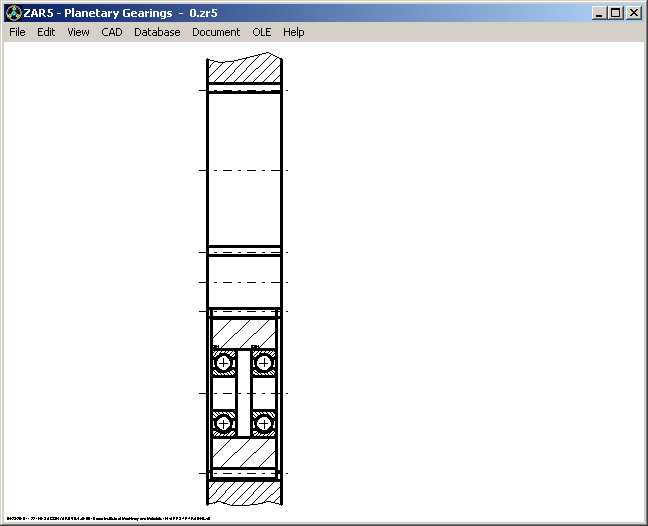The height and width of the screenshot is (526, 648).
Task: Click the upper-right ball bearing in drawing
Action: (264, 362)
